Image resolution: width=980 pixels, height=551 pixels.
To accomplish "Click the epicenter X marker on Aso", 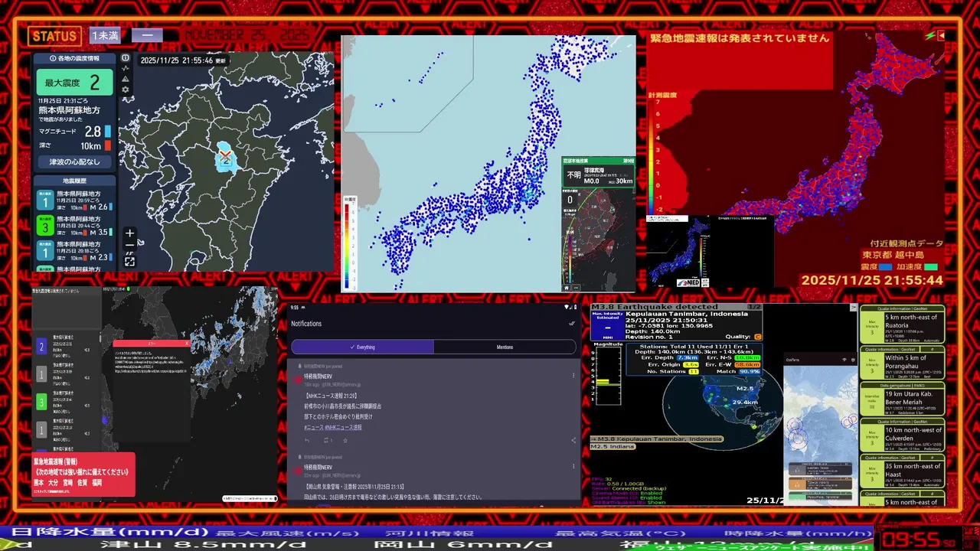I will 225,156.
